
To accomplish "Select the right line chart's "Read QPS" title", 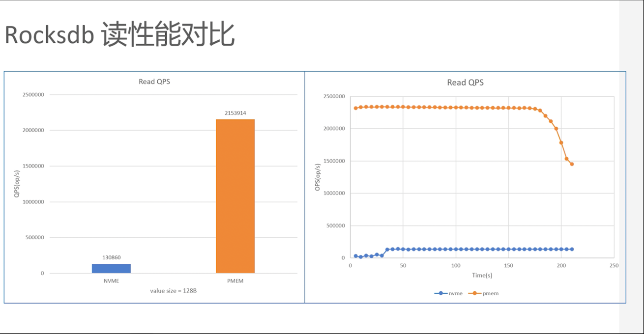I will pos(465,83).
